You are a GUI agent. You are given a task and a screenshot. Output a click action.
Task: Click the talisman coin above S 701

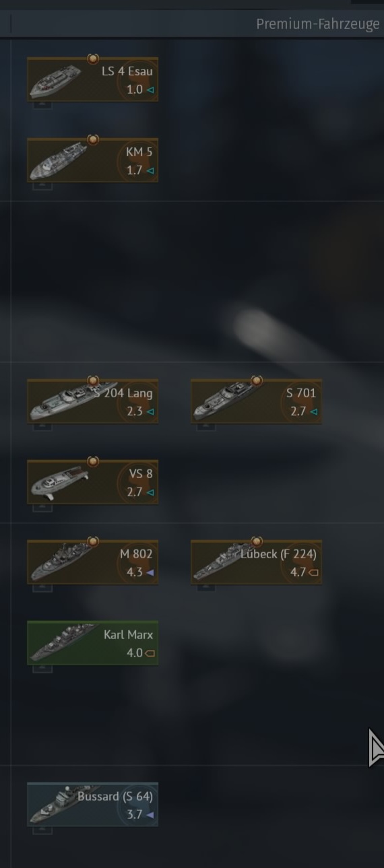tap(256, 380)
